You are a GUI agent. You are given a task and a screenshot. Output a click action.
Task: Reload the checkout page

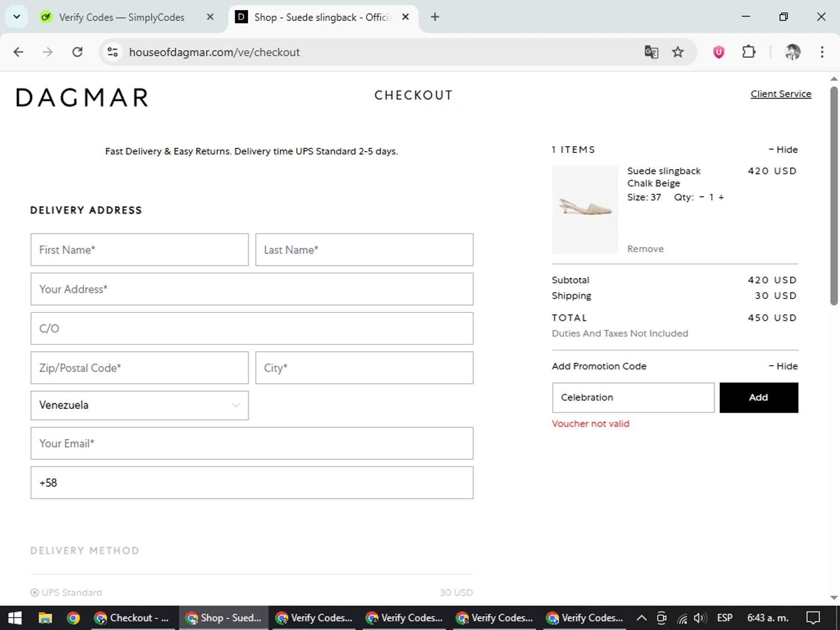77,52
